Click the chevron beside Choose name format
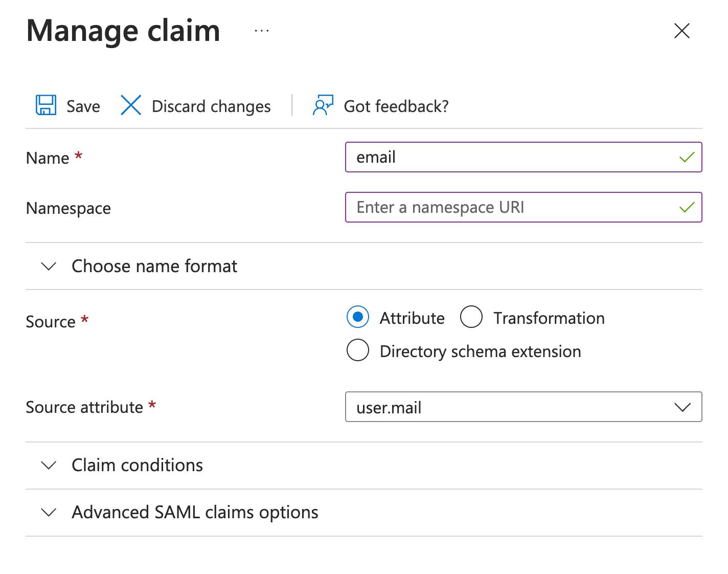 (49, 267)
